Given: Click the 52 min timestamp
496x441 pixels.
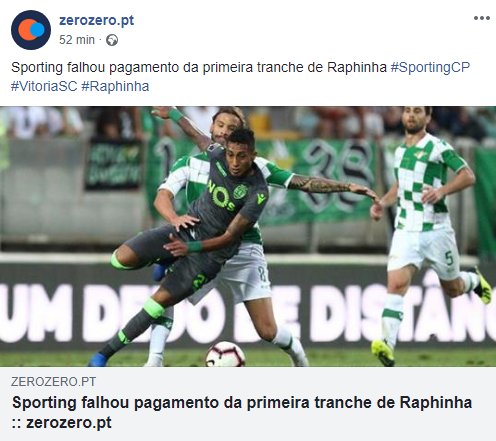Looking at the screenshot, I should tap(77, 40).
